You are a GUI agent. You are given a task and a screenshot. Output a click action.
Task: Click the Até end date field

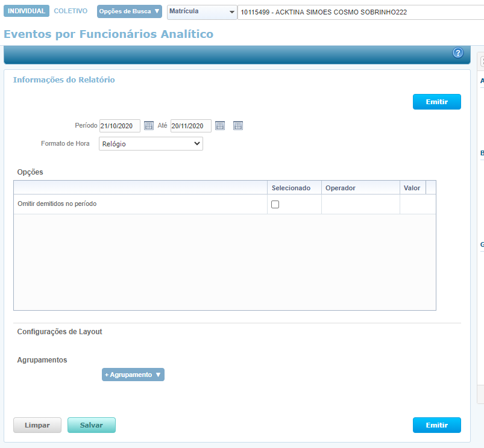tap(190, 126)
